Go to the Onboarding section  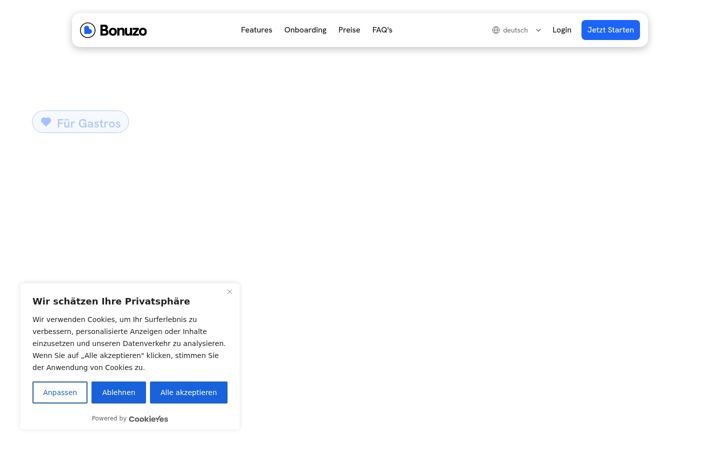(x=305, y=30)
